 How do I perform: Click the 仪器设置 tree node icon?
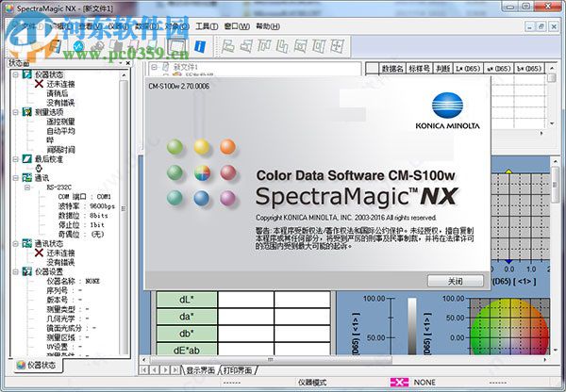click(x=27, y=271)
